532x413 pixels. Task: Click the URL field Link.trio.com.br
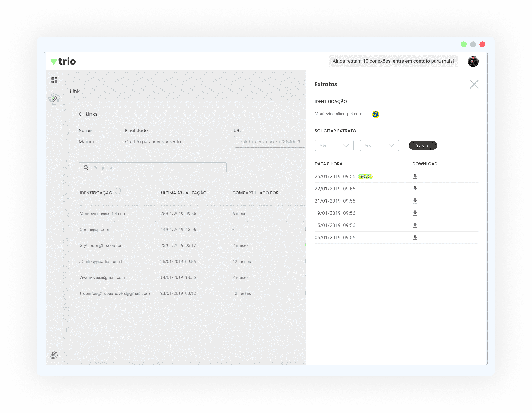point(269,142)
